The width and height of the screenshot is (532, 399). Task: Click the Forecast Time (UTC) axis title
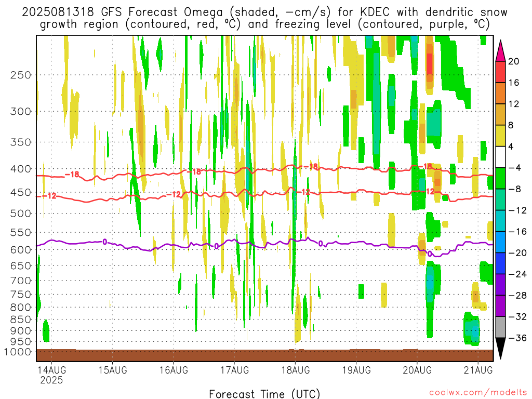click(264, 394)
